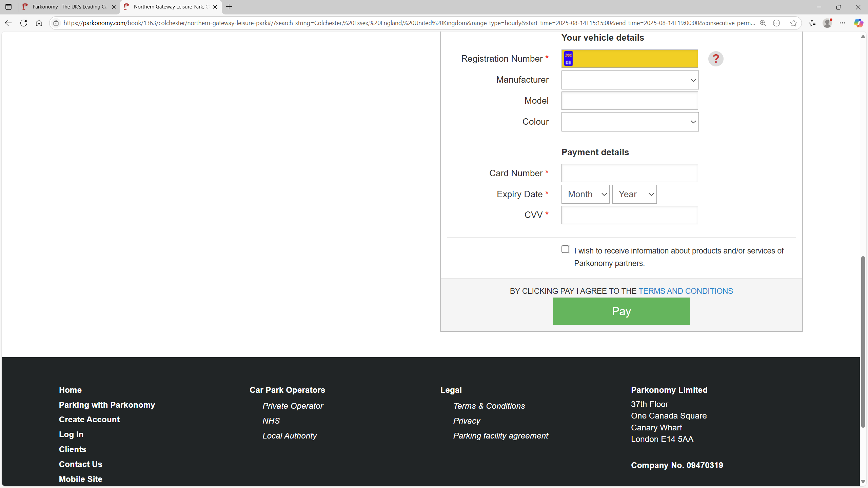This screenshot has width=868, height=488.
Task: Open the Clients footer link
Action: point(73,449)
